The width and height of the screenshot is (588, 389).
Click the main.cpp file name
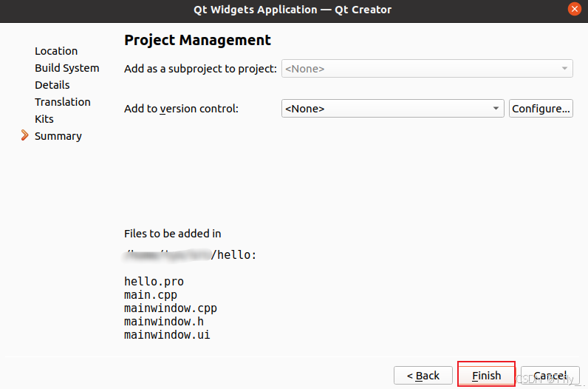[151, 295]
